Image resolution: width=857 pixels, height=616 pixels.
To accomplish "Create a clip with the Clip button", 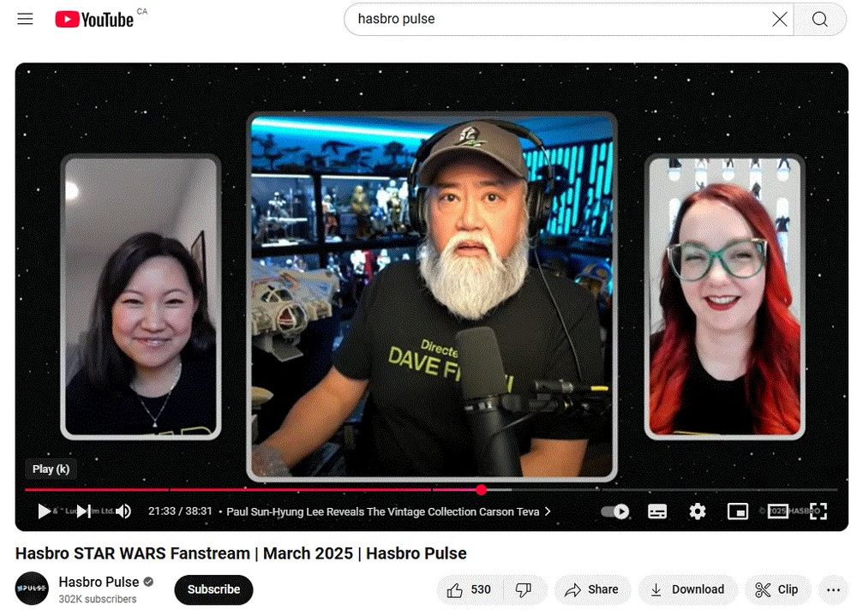I will [x=777, y=589].
